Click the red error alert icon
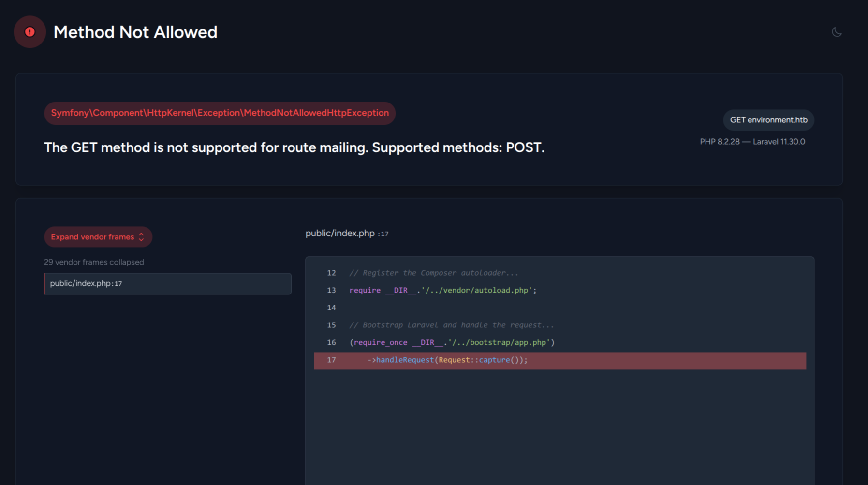The height and width of the screenshot is (485, 868). tap(30, 32)
